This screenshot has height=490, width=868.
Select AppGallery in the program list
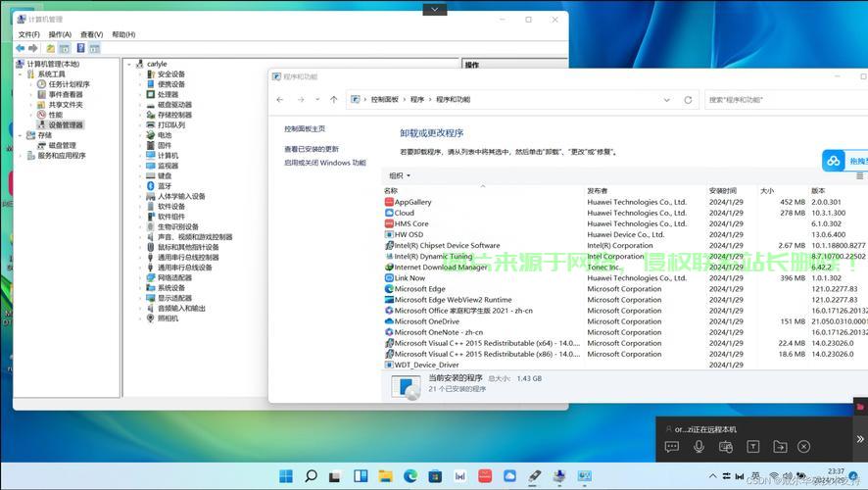coord(412,202)
